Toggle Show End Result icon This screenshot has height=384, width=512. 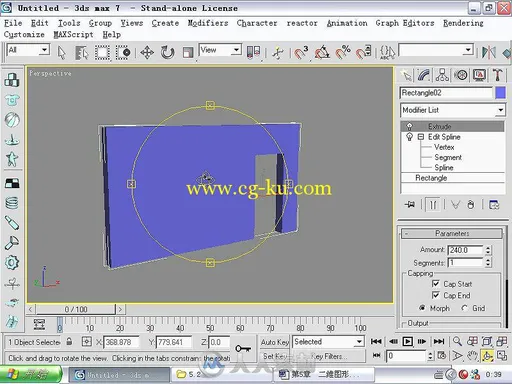(x=433, y=204)
